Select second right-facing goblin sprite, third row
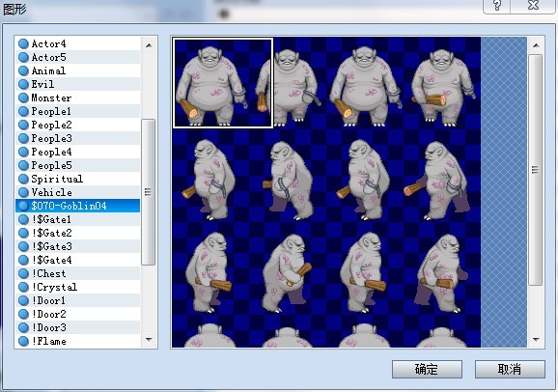The width and height of the screenshot is (558, 392). (287, 273)
